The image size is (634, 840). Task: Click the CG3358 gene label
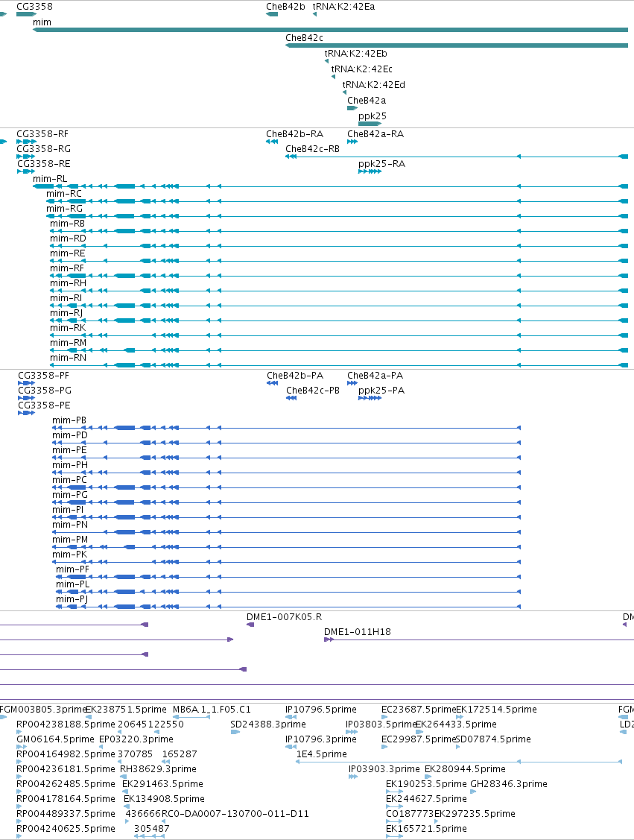click(34, 7)
